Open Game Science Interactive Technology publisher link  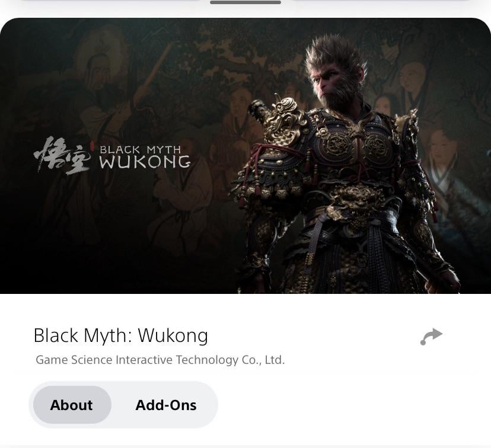click(160, 360)
